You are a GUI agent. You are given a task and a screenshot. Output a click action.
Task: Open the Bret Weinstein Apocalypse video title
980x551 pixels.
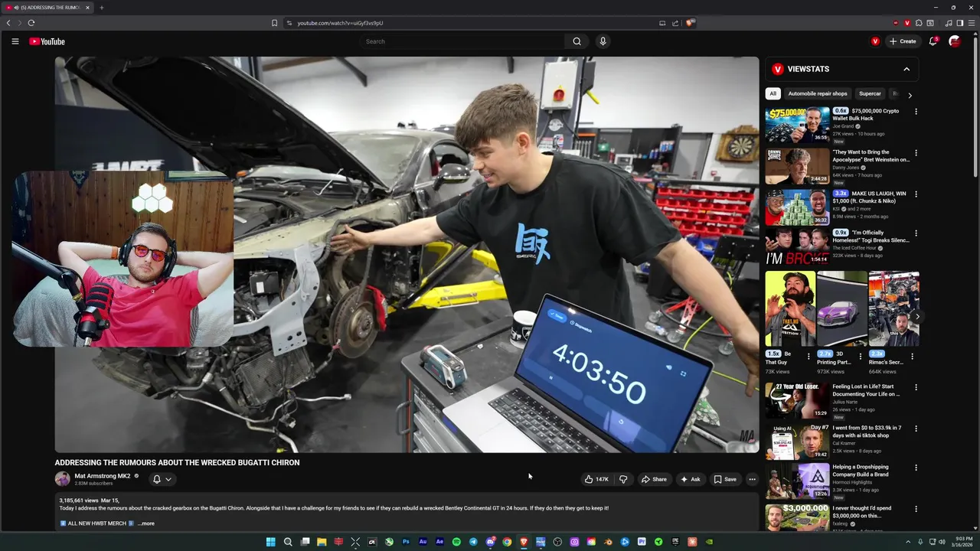871,156
